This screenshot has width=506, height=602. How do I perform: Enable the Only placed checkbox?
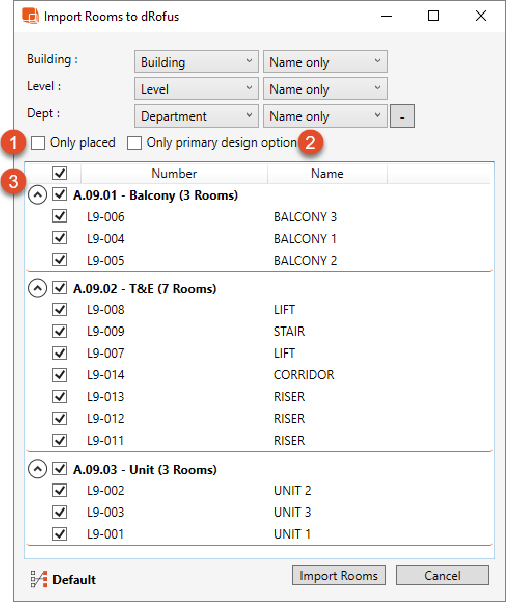point(38,143)
